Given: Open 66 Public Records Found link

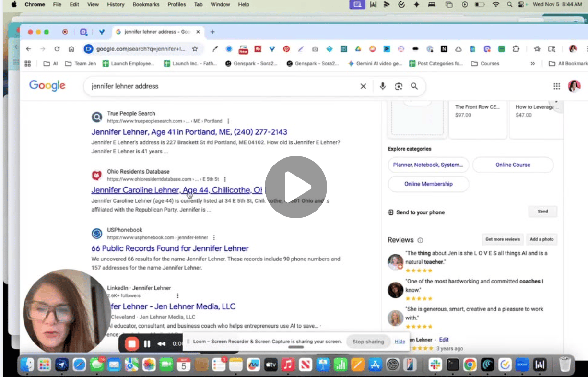Looking at the screenshot, I should click(170, 248).
